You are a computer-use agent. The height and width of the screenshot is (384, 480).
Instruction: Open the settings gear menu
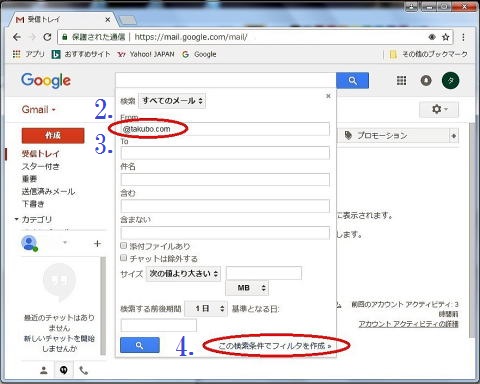point(439,109)
